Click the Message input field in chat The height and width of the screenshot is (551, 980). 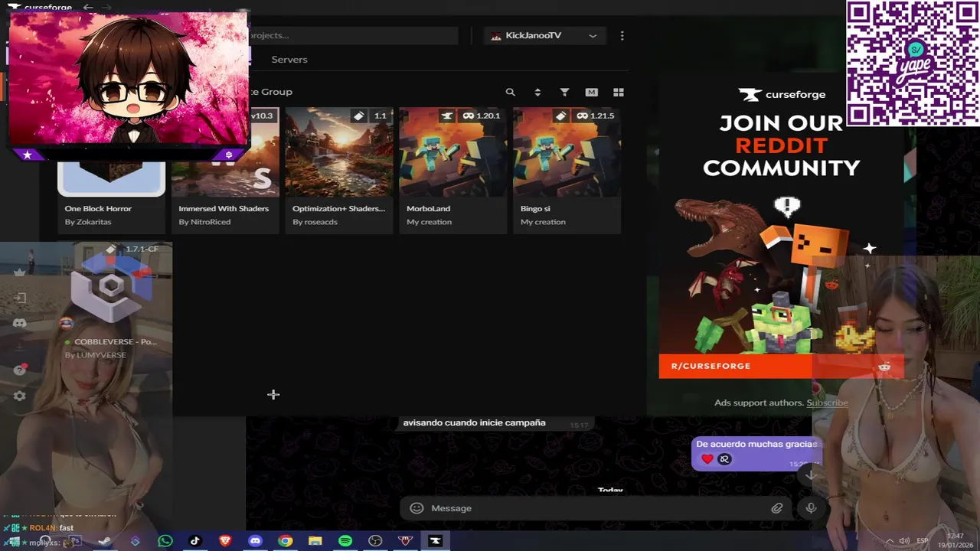[x=597, y=508]
